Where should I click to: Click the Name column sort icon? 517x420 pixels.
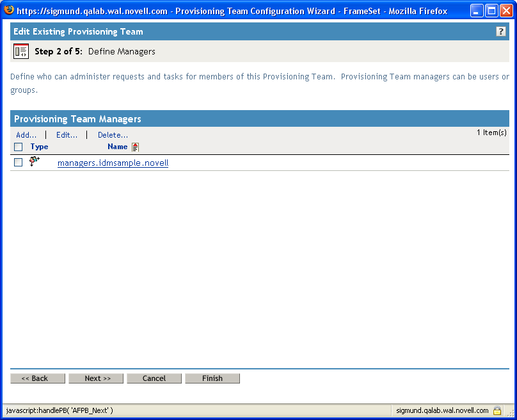click(x=135, y=147)
